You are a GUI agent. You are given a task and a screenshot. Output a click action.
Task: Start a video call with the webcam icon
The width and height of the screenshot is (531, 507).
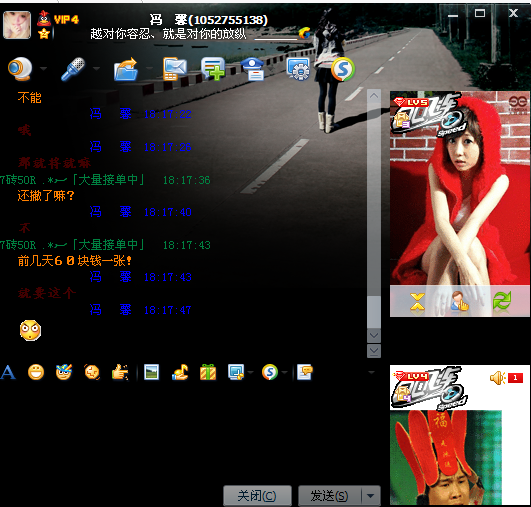pos(20,68)
